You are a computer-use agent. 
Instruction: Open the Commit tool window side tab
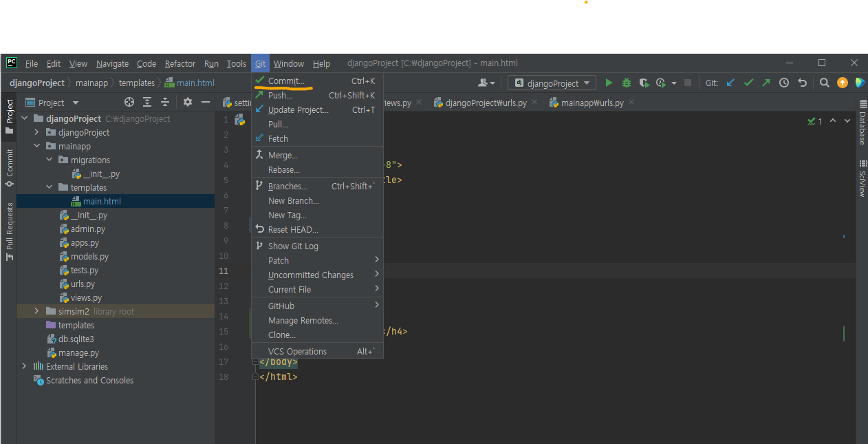[x=9, y=168]
